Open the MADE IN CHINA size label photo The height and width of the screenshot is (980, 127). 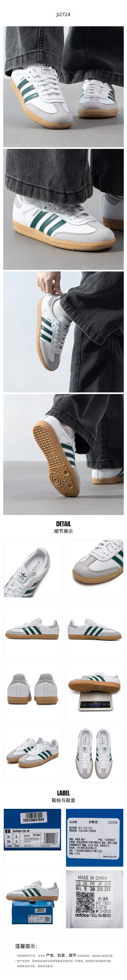click(x=94, y=899)
